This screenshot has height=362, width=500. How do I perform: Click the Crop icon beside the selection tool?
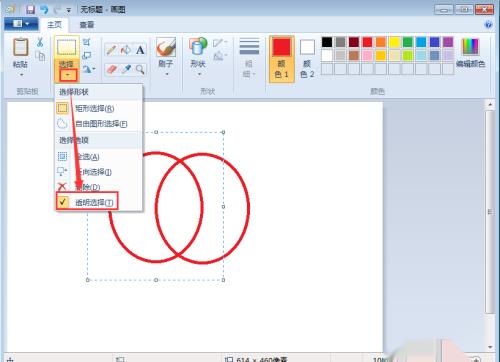[x=87, y=42]
